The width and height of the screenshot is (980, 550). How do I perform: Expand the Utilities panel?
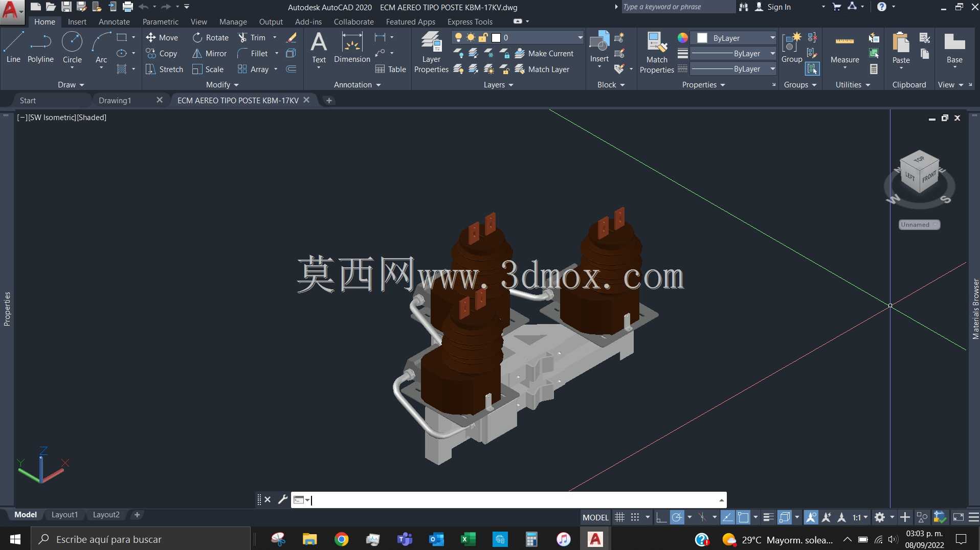pyautogui.click(x=853, y=85)
